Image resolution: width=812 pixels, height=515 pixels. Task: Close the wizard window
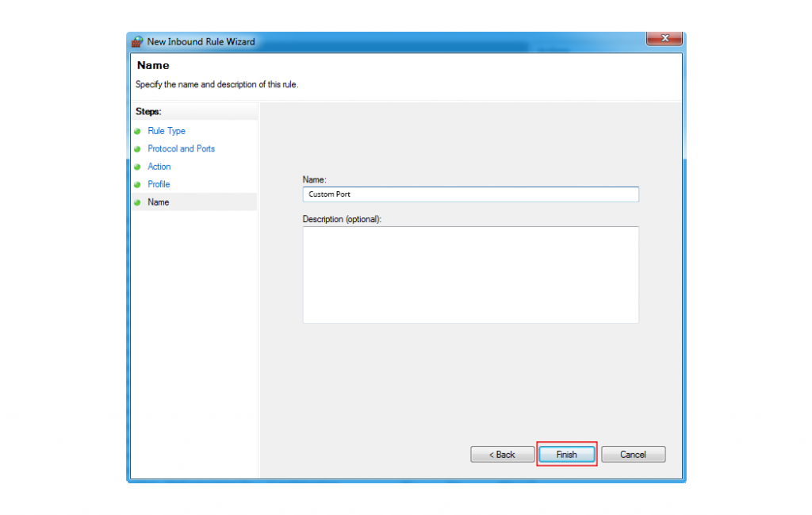coord(665,38)
